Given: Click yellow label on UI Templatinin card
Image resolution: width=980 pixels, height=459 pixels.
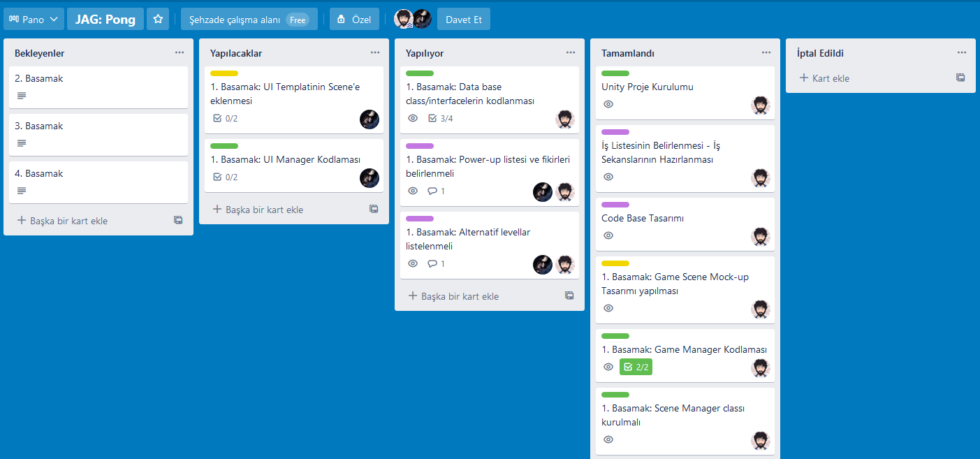Looking at the screenshot, I should tap(224, 73).
